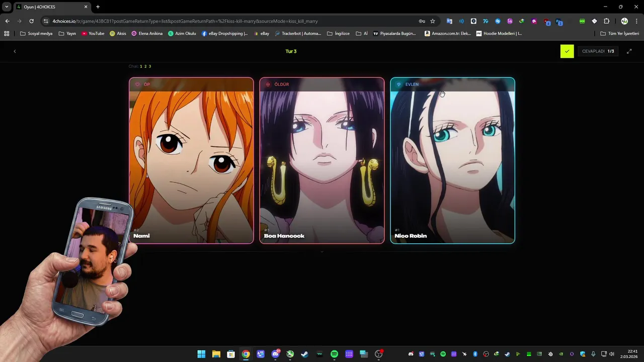
Task: Open the Extensions puzzle menu
Action: click(606, 21)
